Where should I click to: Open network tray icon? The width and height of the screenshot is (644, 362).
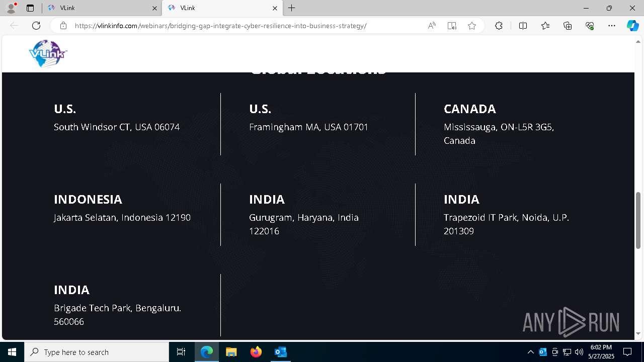567,352
